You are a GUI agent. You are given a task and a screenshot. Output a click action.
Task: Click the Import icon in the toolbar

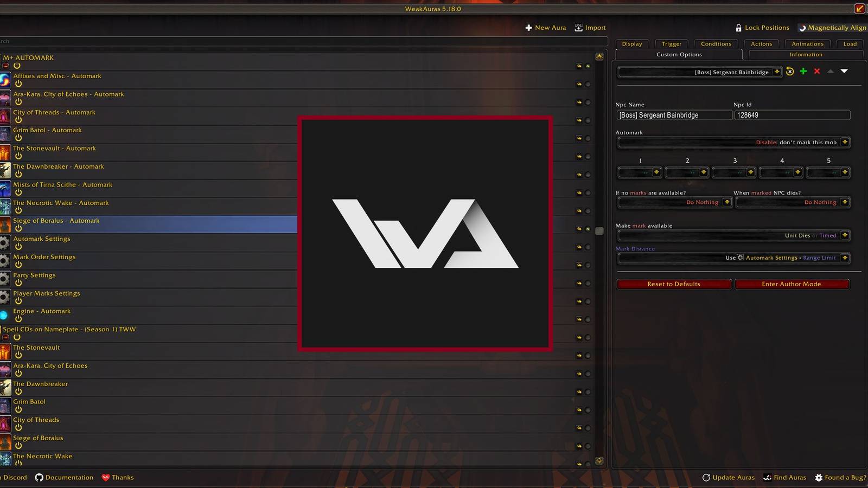click(x=578, y=28)
